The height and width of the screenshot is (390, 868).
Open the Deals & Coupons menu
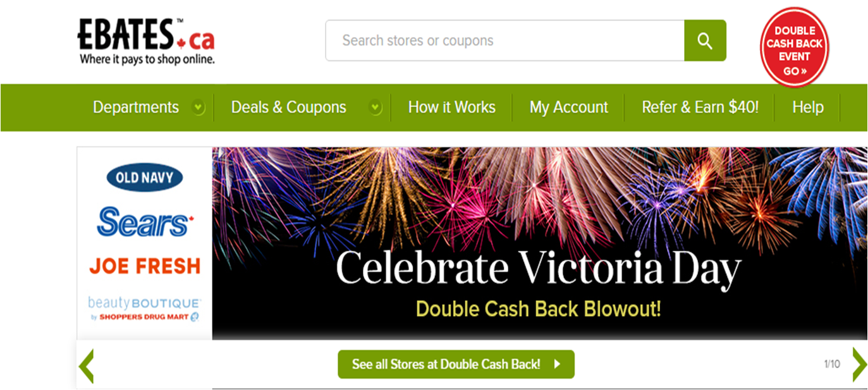click(288, 107)
